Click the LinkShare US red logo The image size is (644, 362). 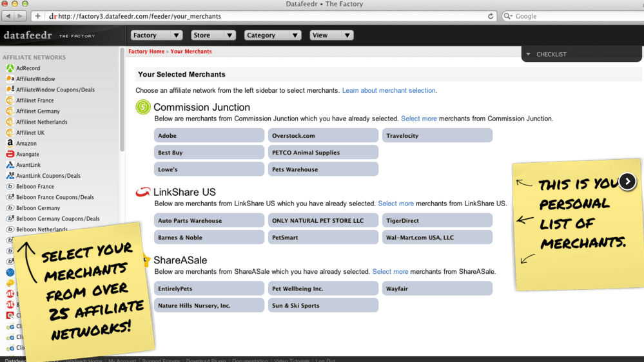(x=143, y=192)
